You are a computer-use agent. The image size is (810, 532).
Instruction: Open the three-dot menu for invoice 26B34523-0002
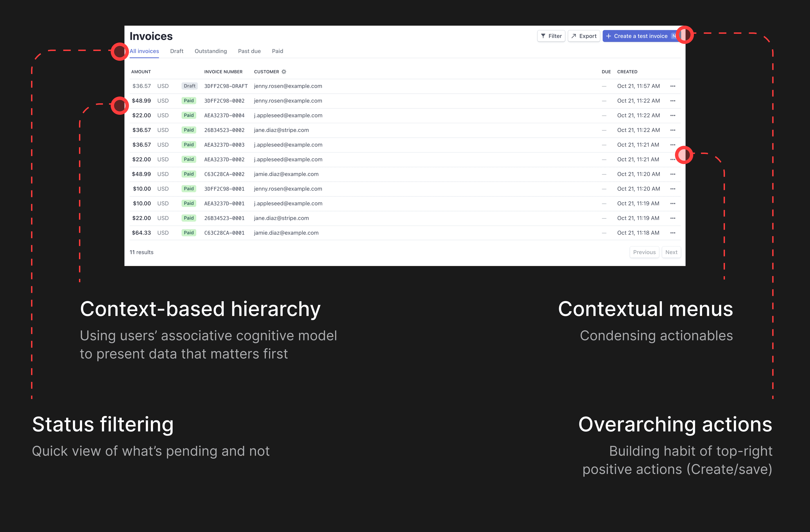pos(672,130)
